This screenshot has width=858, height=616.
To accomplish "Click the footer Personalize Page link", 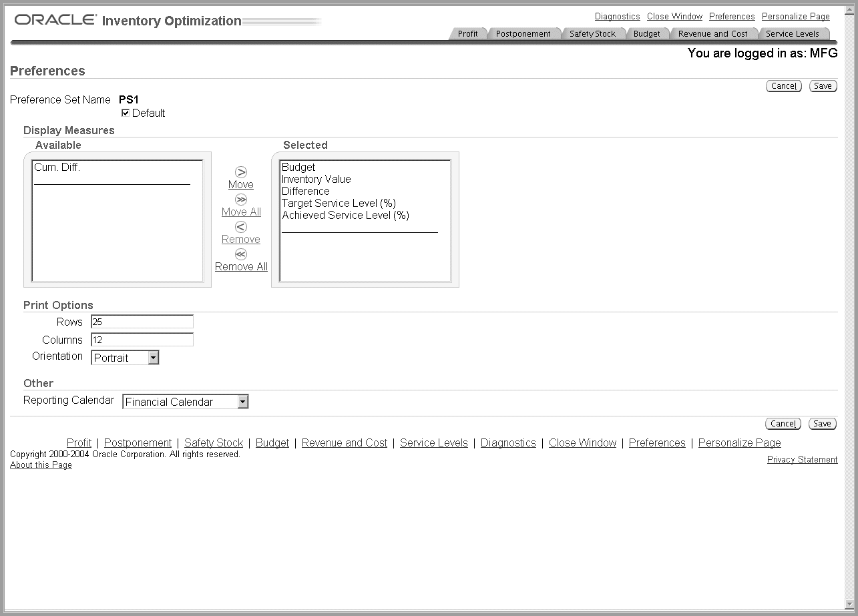I will (x=739, y=443).
